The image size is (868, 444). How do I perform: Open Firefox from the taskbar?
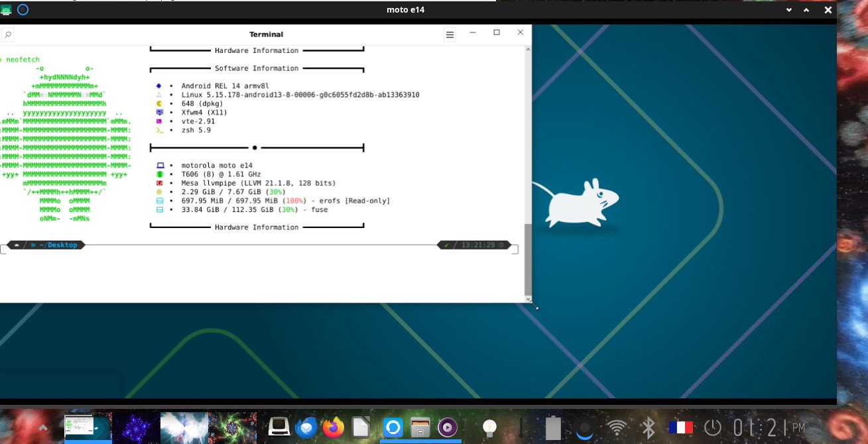334,427
